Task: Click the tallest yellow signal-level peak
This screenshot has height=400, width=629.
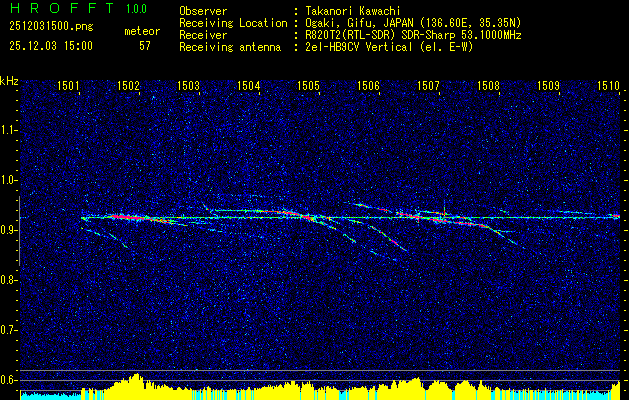Action: coord(137,377)
